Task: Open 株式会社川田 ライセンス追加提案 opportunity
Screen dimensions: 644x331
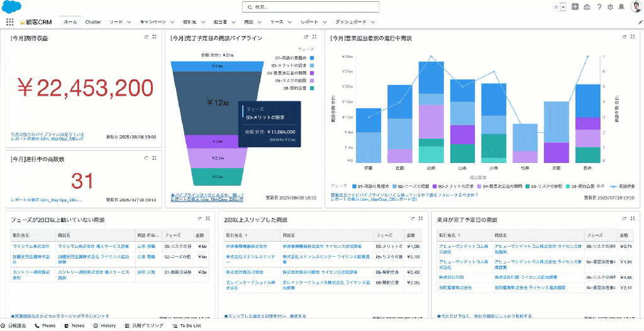Action: click(526, 277)
